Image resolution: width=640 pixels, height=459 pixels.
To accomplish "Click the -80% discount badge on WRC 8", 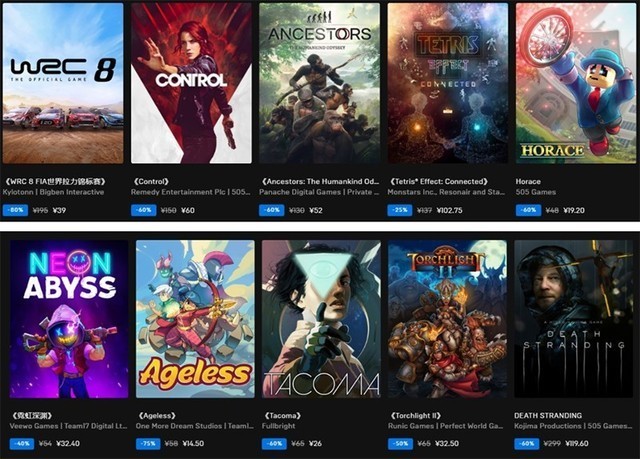I will (x=15, y=210).
